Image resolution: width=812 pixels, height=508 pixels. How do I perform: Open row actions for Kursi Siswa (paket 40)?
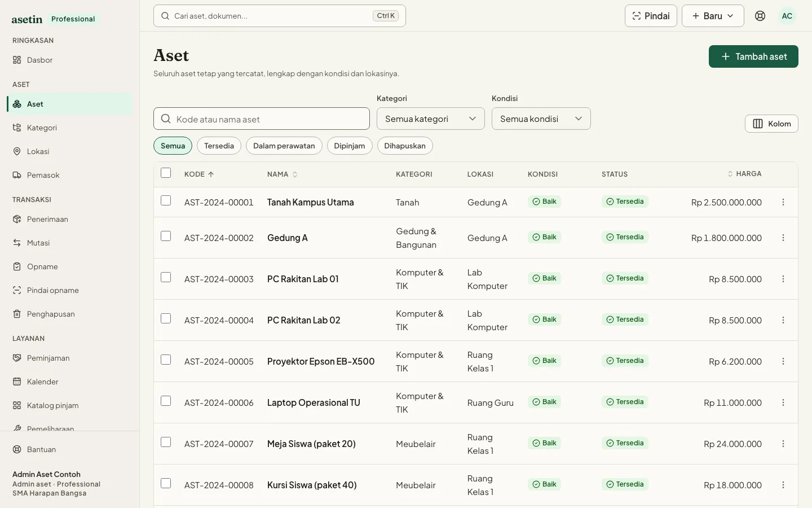point(783,485)
